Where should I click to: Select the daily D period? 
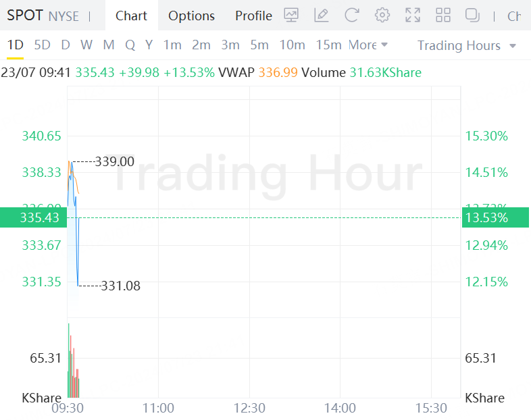coord(66,45)
